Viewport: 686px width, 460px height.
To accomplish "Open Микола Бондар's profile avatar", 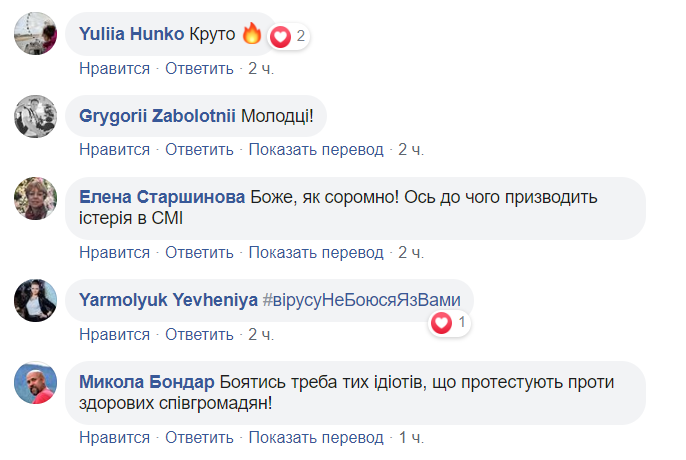I will 35,382.
